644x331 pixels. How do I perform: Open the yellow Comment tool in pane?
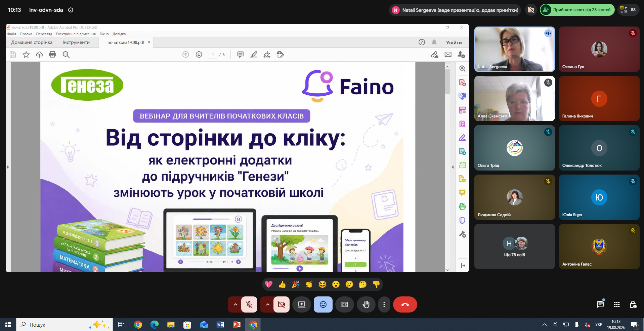coord(462,193)
